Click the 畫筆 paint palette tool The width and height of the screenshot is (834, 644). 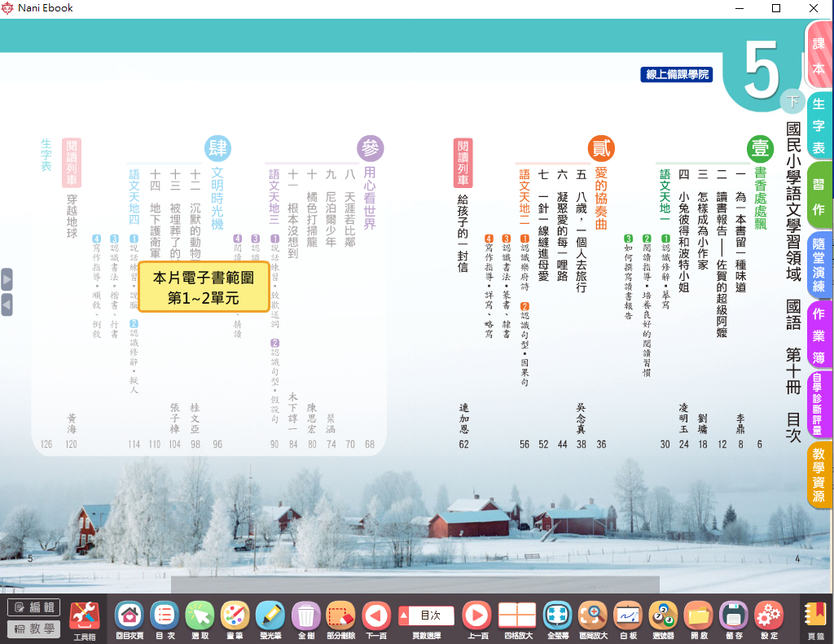(235, 616)
